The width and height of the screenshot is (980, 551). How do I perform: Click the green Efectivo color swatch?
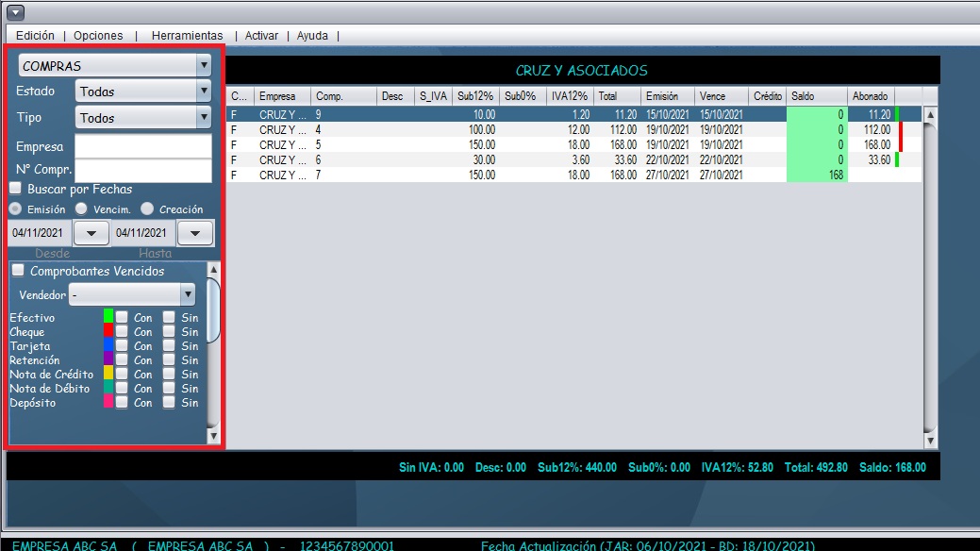click(108, 316)
